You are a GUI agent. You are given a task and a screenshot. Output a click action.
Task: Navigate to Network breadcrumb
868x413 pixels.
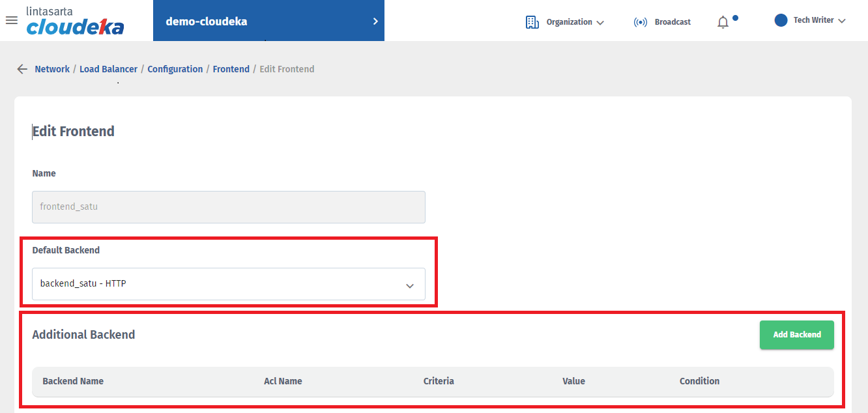52,69
